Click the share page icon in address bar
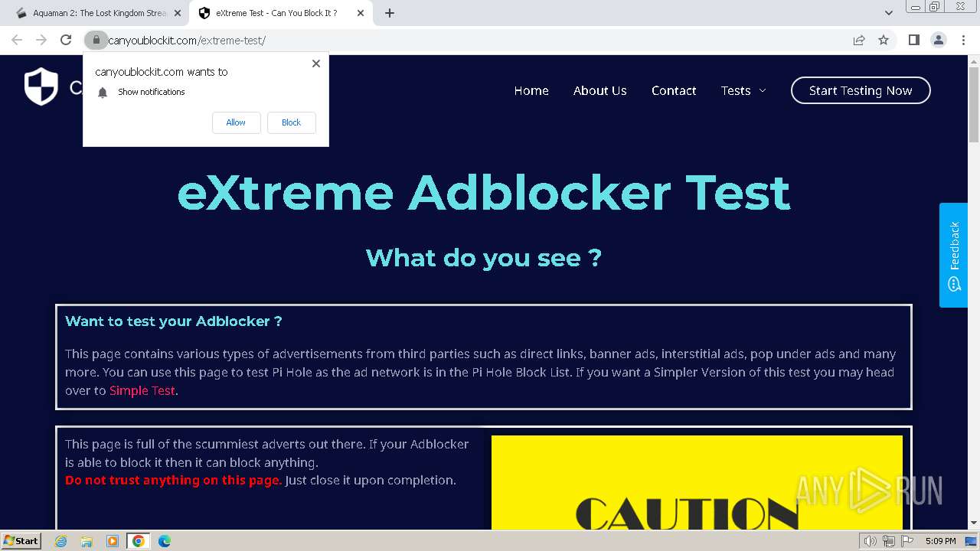Image resolution: width=980 pixels, height=551 pixels. pos(859,40)
